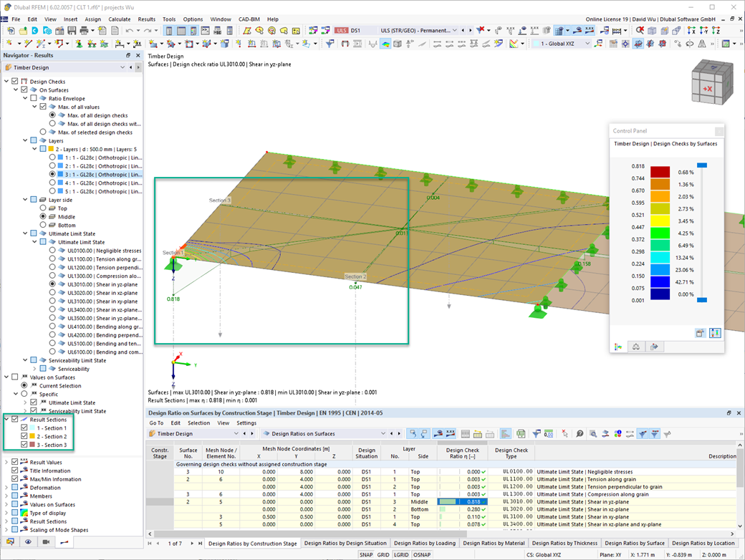Select the 'Bottom' radio button under Layer side

42,224
